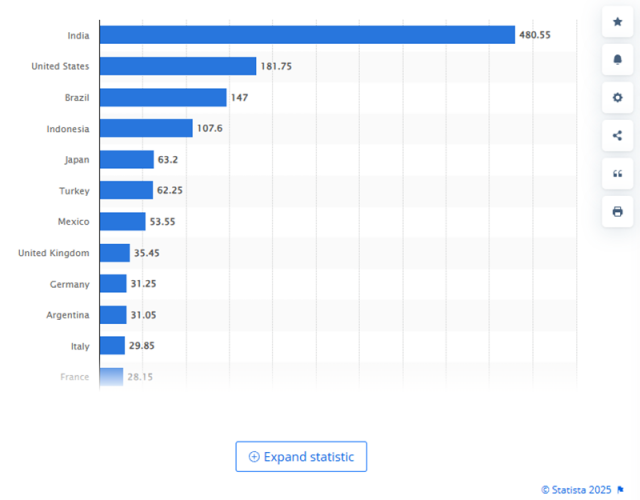Open the bell notification alert icon
The height and width of the screenshot is (500, 640).
coord(617,59)
